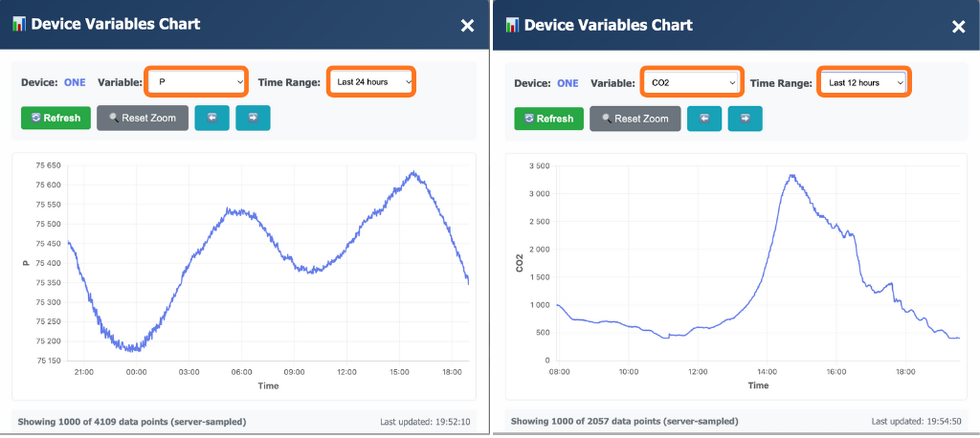This screenshot has width=980, height=438.
Task: Open Variable dropdown showing CO2
Action: click(x=691, y=83)
